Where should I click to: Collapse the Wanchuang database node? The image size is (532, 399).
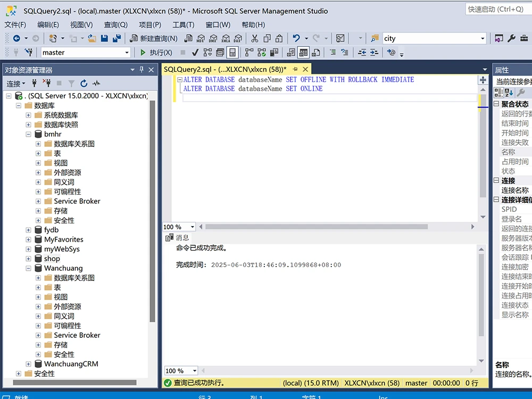29,268
